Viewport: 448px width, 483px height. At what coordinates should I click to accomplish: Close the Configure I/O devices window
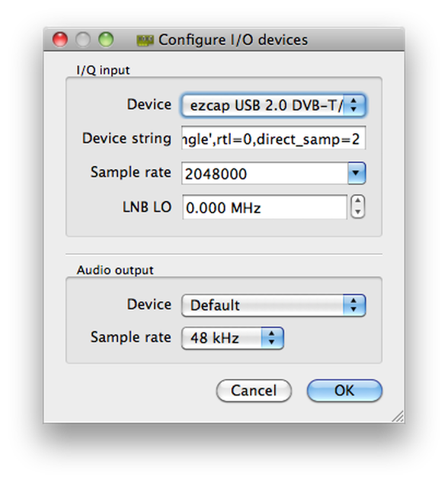click(60, 40)
